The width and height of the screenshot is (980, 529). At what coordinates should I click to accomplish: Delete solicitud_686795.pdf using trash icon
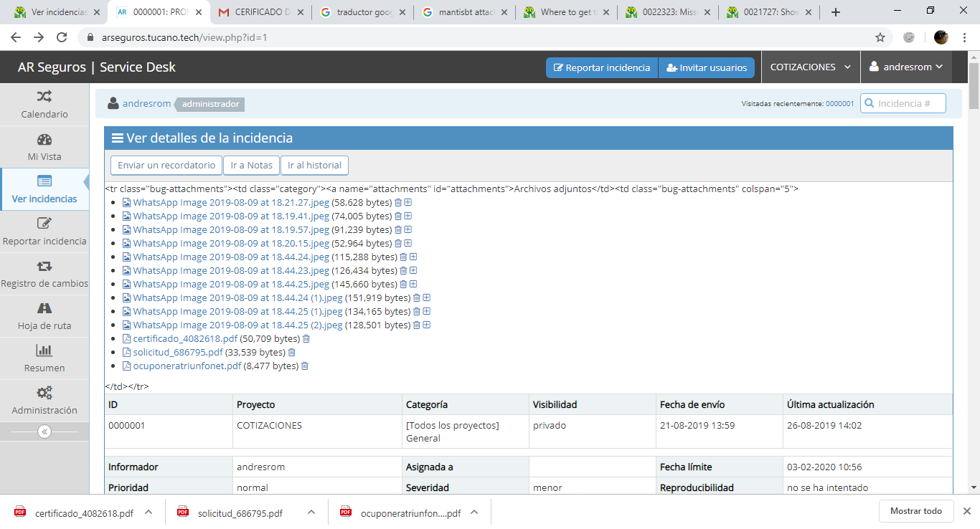pos(291,353)
